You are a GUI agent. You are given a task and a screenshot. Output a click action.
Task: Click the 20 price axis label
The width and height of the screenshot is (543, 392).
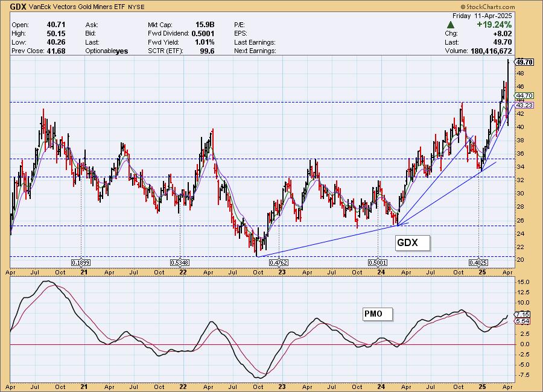[x=521, y=260]
